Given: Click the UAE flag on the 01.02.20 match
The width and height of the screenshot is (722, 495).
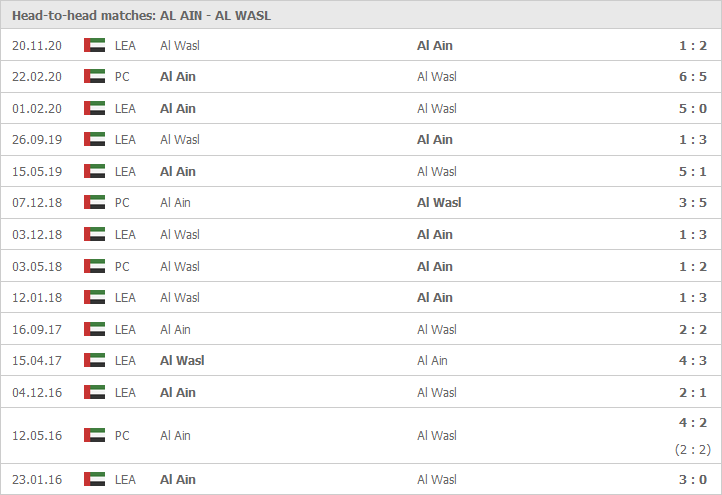Looking at the screenshot, I should [95, 108].
